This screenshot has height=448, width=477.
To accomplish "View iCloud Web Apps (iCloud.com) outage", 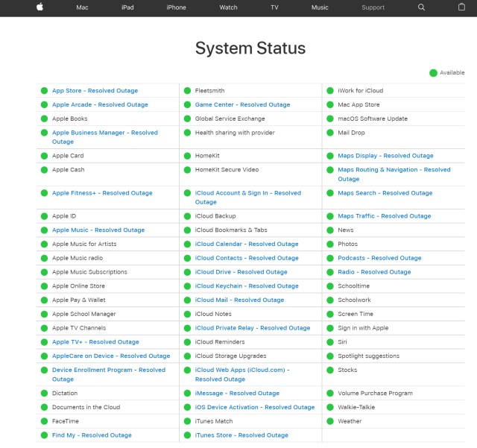I will coord(242,375).
